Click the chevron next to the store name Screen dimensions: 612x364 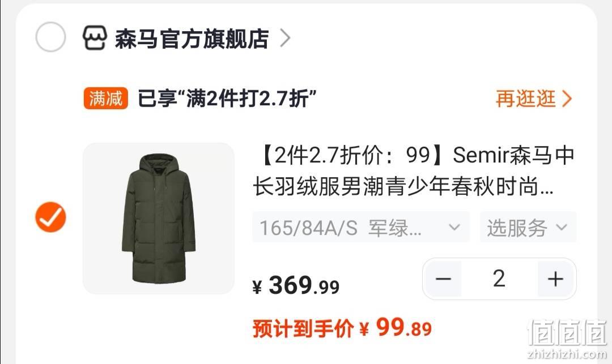point(285,38)
